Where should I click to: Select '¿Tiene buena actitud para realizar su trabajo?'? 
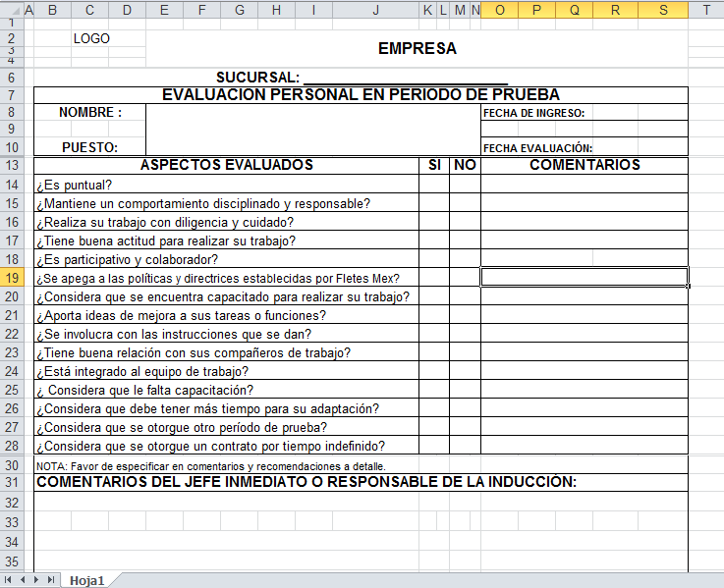point(226,241)
